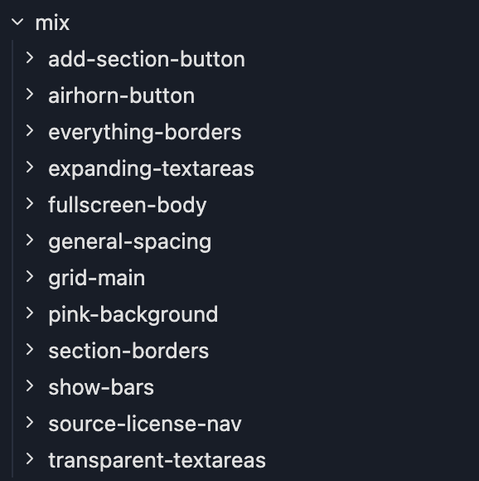
Task: Expand the everything-borders chevron
Action: tap(30, 131)
